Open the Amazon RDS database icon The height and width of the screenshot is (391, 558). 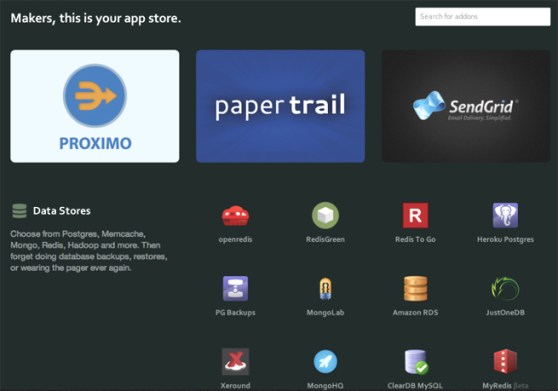coord(415,289)
